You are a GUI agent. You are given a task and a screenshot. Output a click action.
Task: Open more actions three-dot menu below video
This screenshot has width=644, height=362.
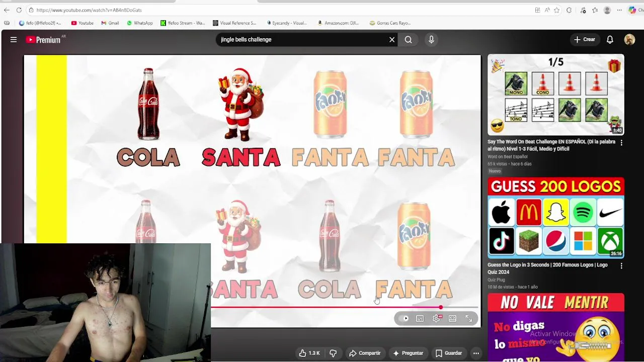(475, 353)
